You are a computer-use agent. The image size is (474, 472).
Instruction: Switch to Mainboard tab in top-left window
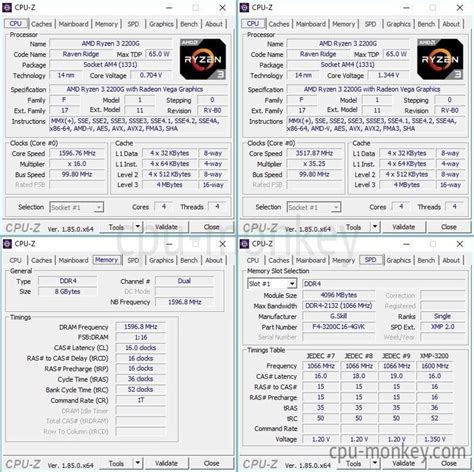click(x=73, y=24)
